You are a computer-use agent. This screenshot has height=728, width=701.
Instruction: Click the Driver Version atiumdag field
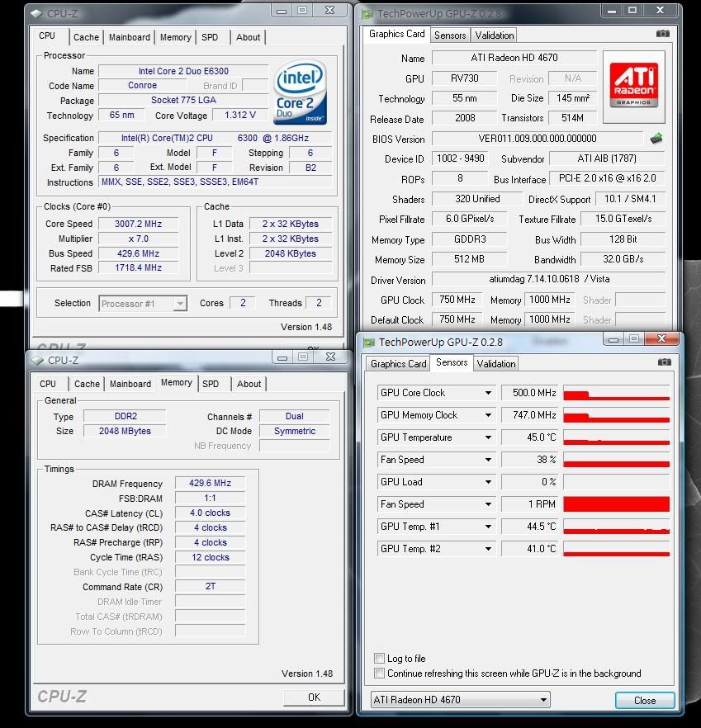coord(548,279)
